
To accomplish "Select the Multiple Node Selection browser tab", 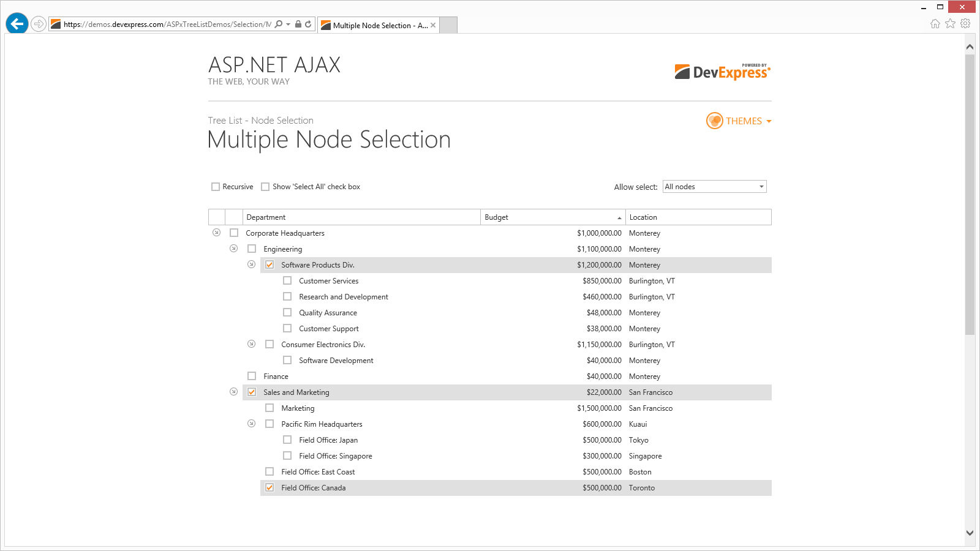I will 378,25.
